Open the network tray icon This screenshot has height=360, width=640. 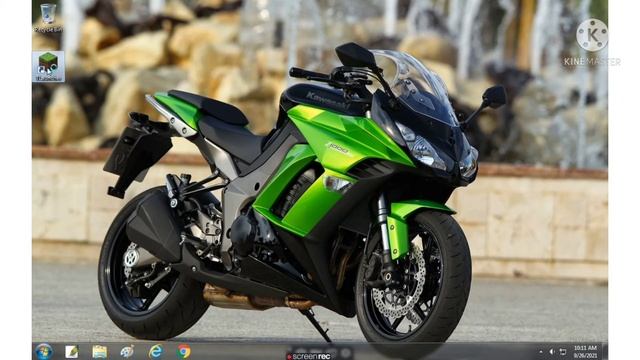pos(562,352)
